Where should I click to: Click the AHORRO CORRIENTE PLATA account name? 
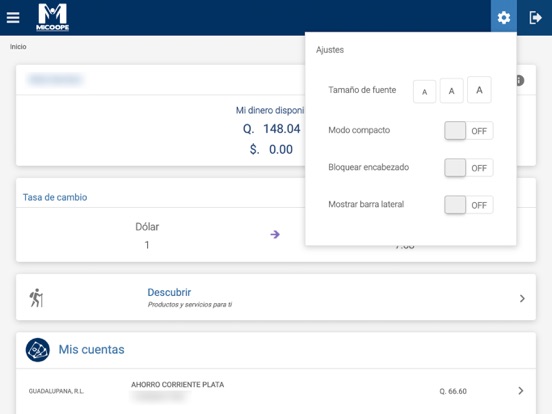point(177,385)
